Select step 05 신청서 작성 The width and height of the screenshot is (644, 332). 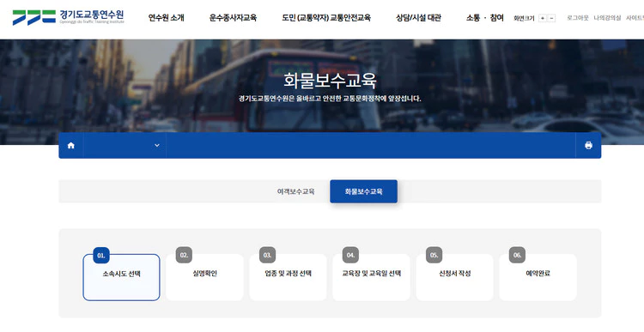pyautogui.click(x=454, y=277)
